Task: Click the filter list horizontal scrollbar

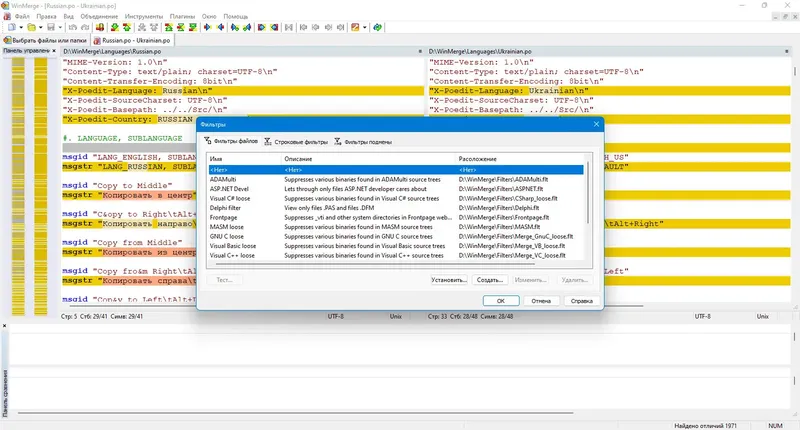Action: tap(375, 264)
